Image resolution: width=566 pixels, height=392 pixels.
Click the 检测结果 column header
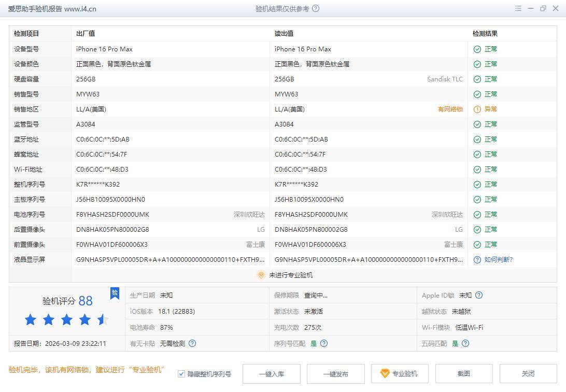[x=485, y=34]
